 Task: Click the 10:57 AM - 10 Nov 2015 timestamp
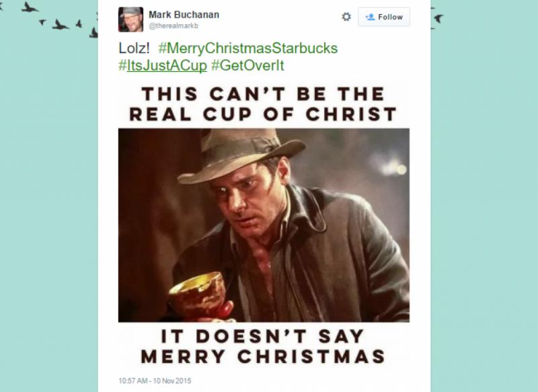pyautogui.click(x=155, y=381)
